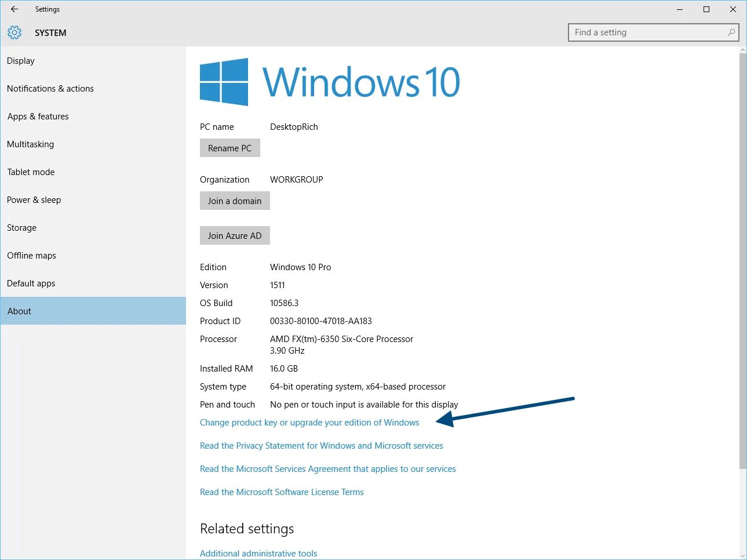Click the Settings title bar label
747x560 pixels.
coord(48,9)
